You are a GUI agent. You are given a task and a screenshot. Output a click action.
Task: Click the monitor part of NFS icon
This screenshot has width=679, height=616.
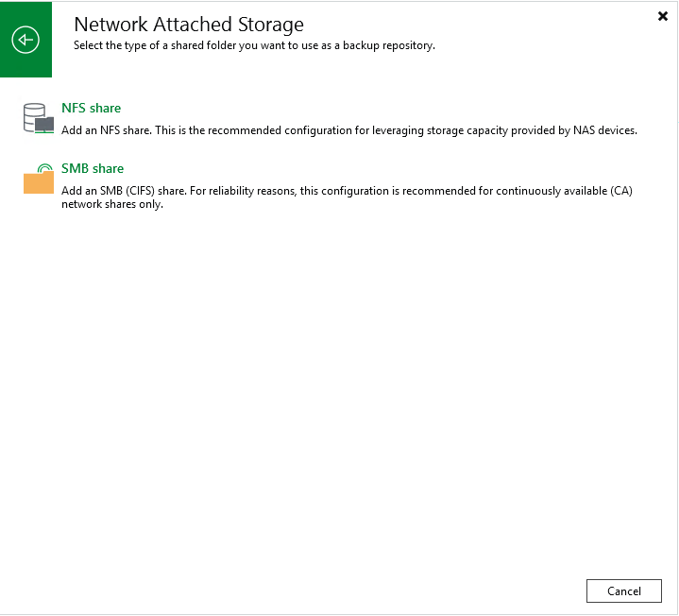(x=44, y=126)
